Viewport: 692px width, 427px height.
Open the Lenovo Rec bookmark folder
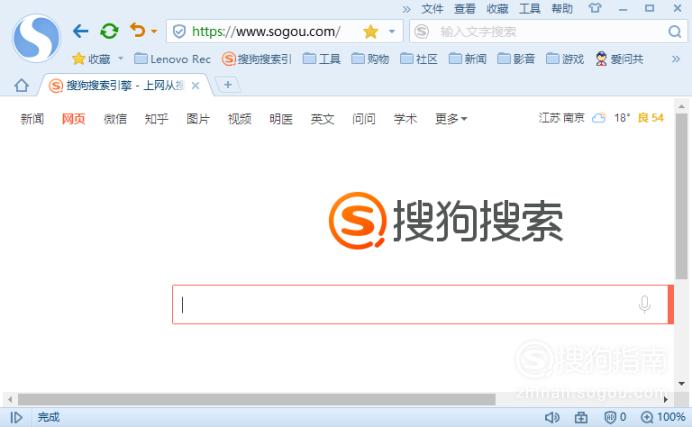click(172, 59)
